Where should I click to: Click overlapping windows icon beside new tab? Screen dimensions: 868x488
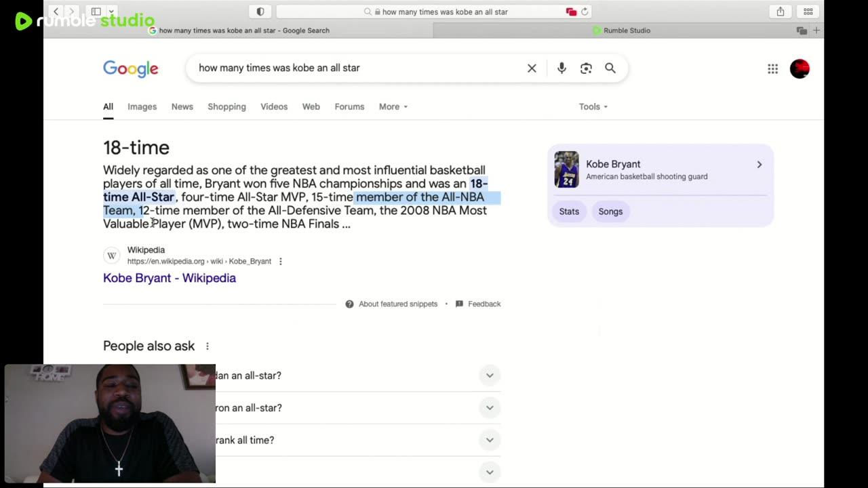click(x=802, y=30)
